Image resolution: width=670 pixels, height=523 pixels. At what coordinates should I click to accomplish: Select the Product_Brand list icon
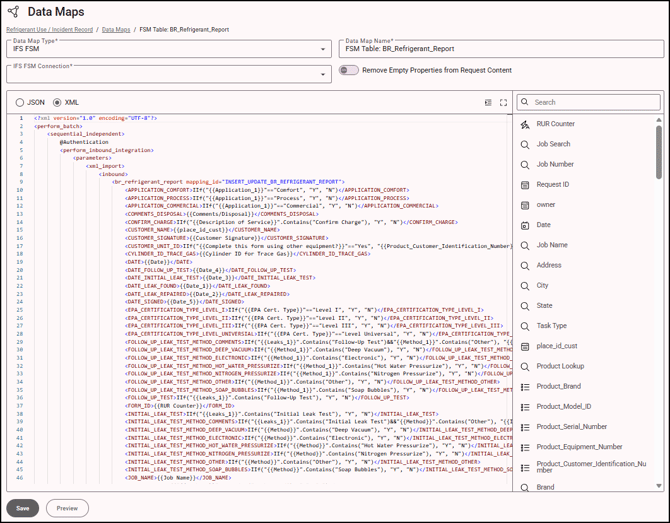525,387
